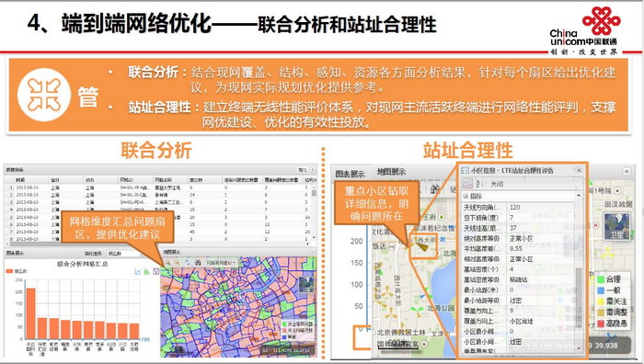644x364 pixels.
Task: Click the red 高隐患 legend swatch
Action: [601, 324]
